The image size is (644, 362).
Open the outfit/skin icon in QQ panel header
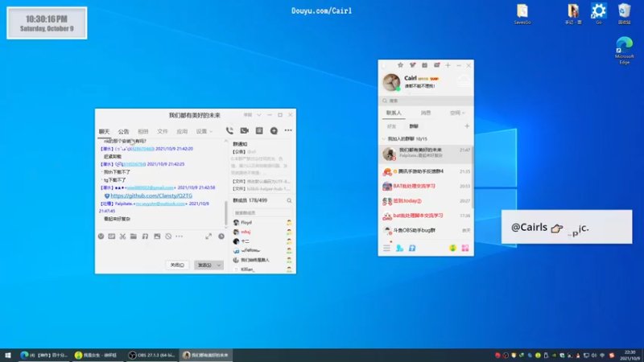[x=413, y=65]
